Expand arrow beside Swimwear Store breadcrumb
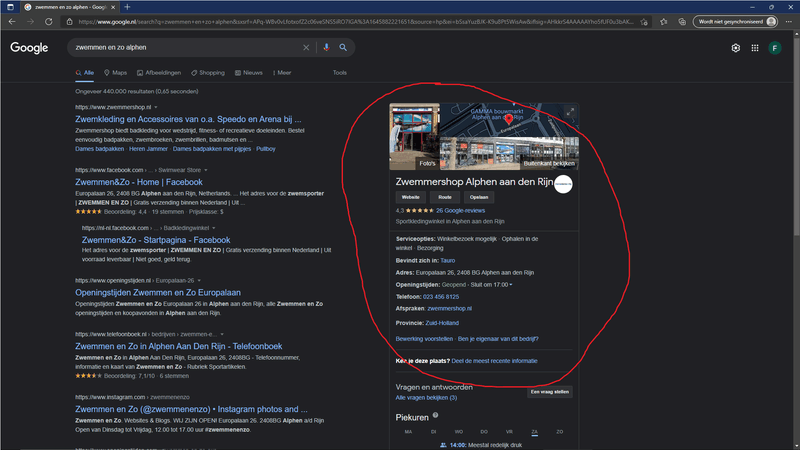The image size is (800, 450). (x=206, y=170)
